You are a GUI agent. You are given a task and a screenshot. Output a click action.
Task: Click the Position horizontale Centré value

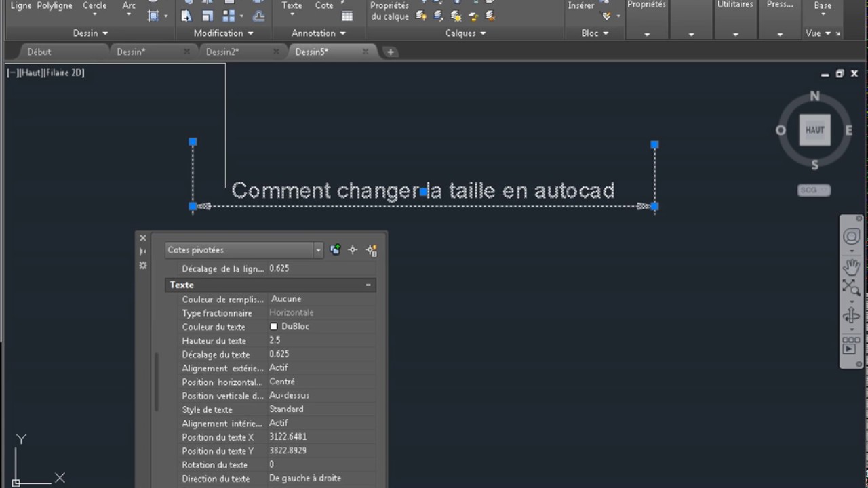coord(321,382)
